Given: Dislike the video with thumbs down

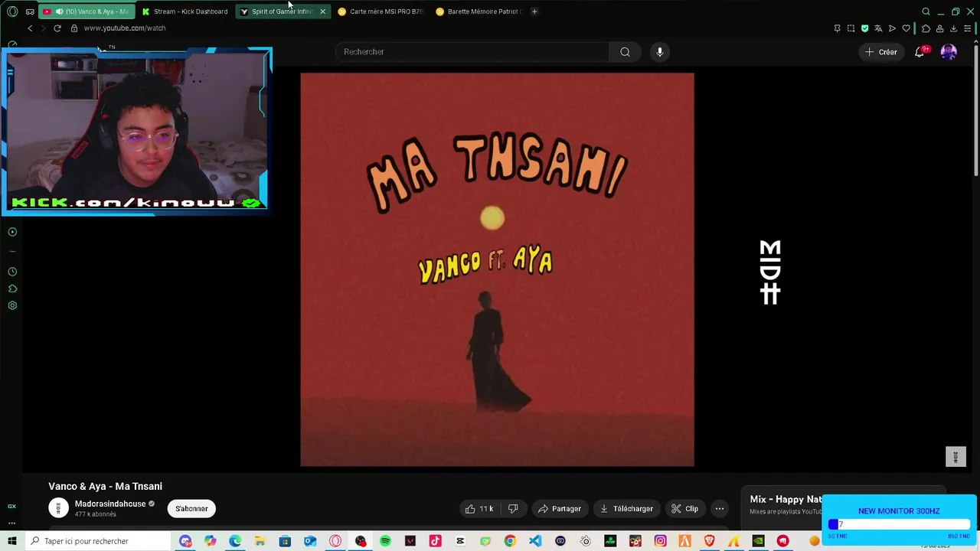Looking at the screenshot, I should click(x=513, y=508).
